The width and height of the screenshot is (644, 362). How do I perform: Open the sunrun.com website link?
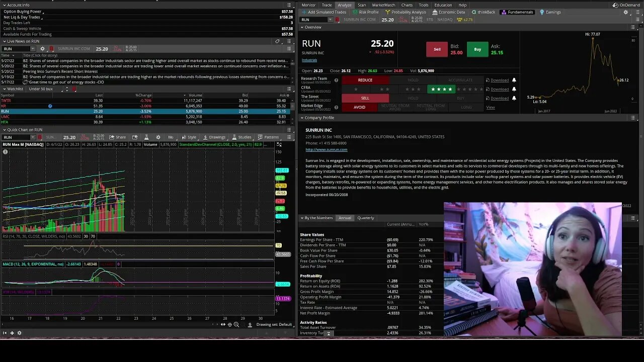click(326, 149)
